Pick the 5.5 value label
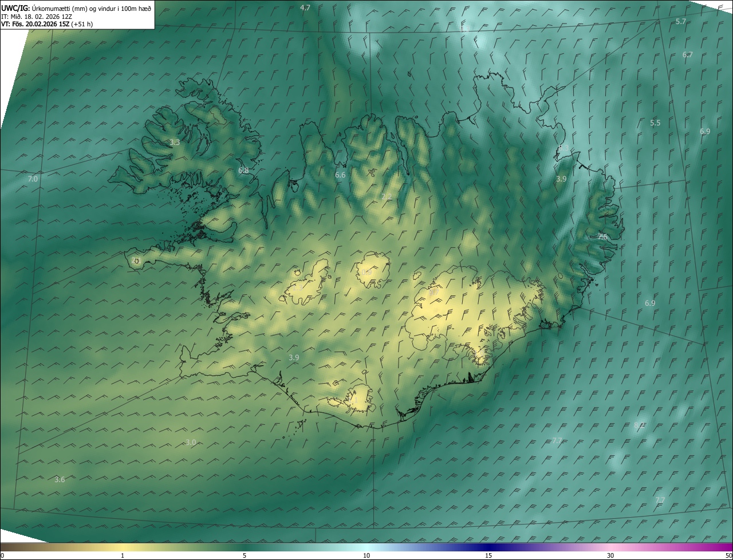 click(655, 123)
